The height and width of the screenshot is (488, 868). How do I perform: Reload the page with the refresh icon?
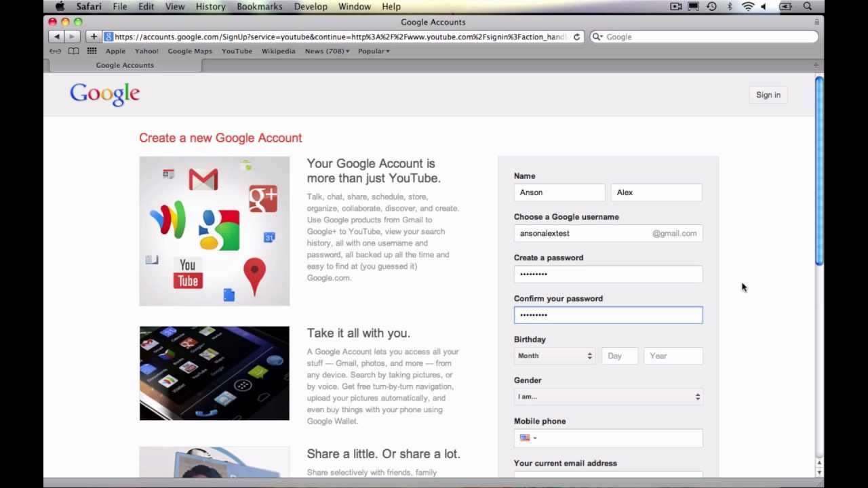[577, 37]
